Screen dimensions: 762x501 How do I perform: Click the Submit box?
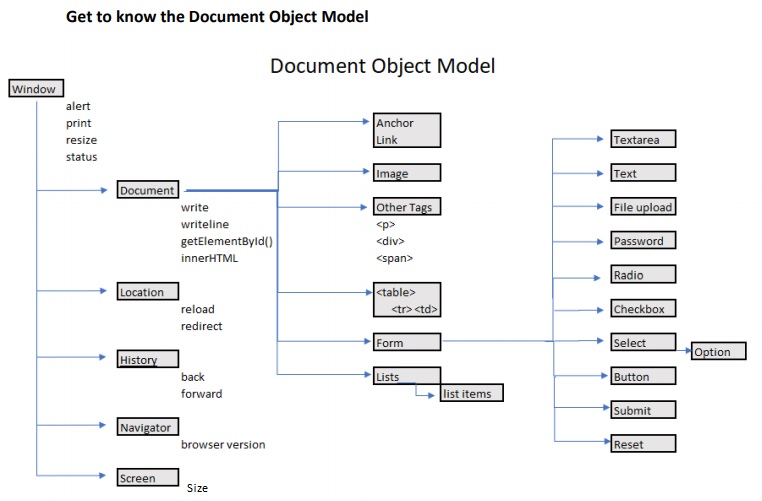[643, 410]
